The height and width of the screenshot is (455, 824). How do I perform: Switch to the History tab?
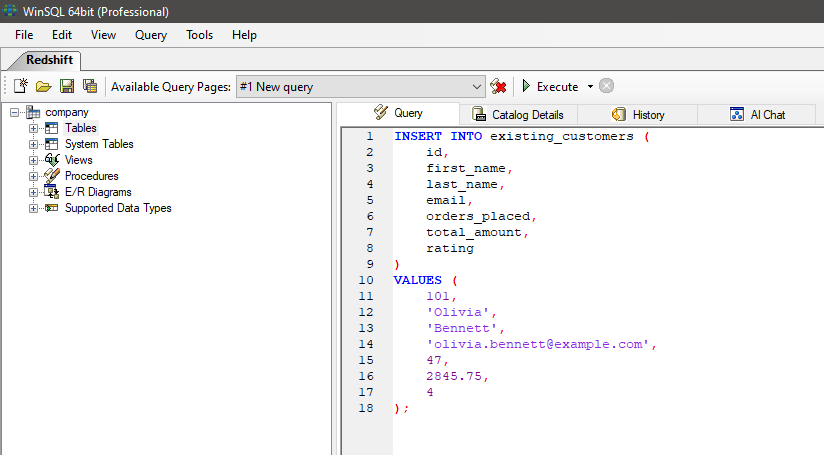point(638,115)
